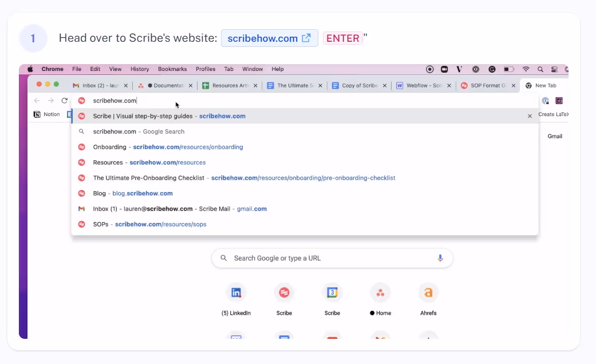
Task: Click the screen recording menu bar icon
Action: click(x=429, y=69)
